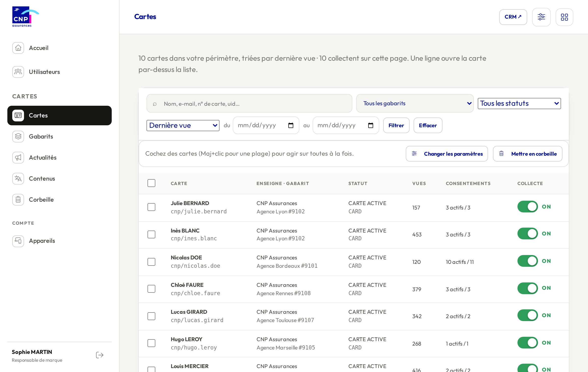Open the grid apps icon in header
The width and height of the screenshot is (588, 372).
[564, 17]
